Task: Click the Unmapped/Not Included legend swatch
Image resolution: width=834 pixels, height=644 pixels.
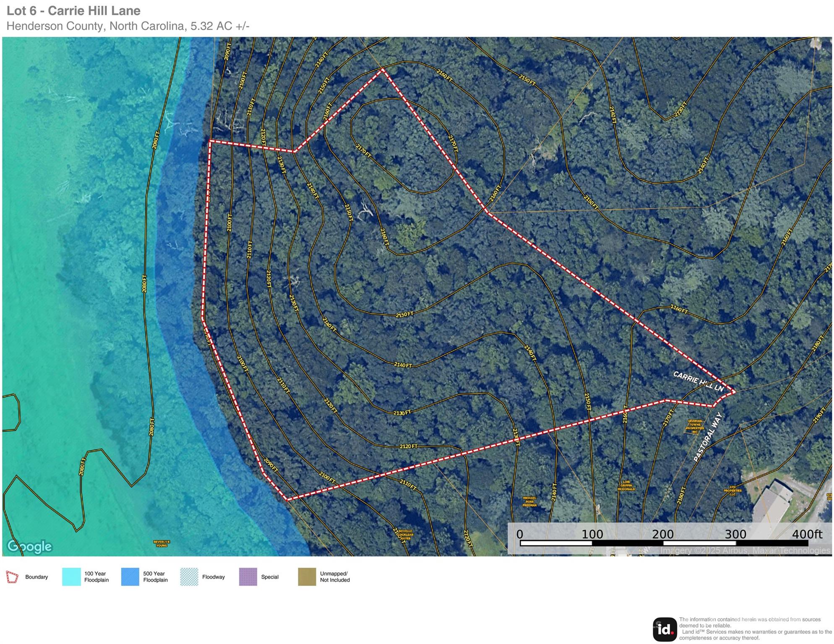Action: tap(307, 577)
